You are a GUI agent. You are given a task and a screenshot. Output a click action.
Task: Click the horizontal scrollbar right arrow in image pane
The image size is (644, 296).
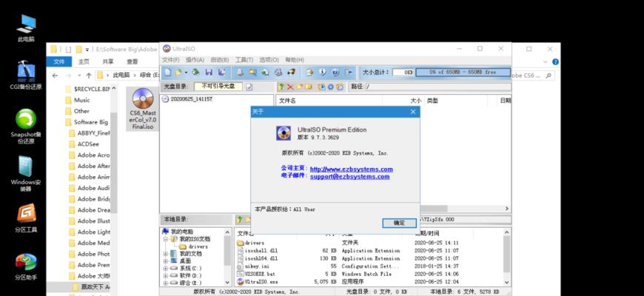click(507, 209)
